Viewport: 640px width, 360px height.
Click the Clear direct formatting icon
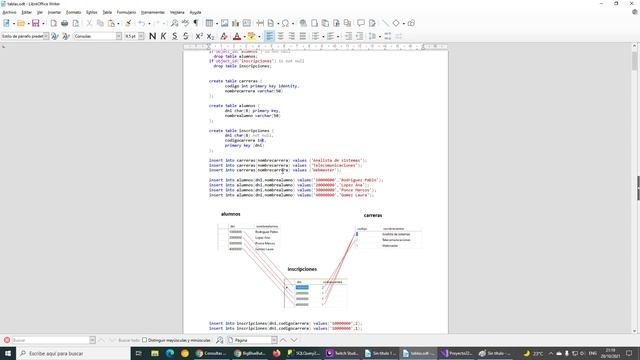pos(224,36)
